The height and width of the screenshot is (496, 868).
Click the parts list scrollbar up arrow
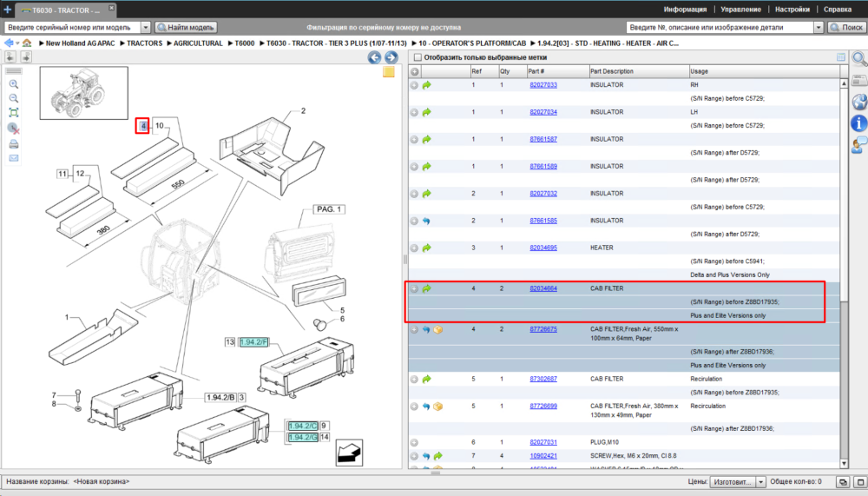844,83
